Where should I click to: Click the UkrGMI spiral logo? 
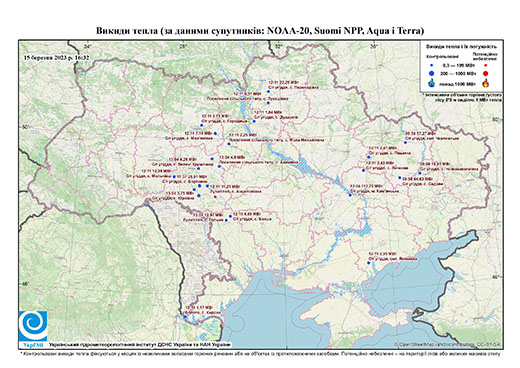(33, 326)
